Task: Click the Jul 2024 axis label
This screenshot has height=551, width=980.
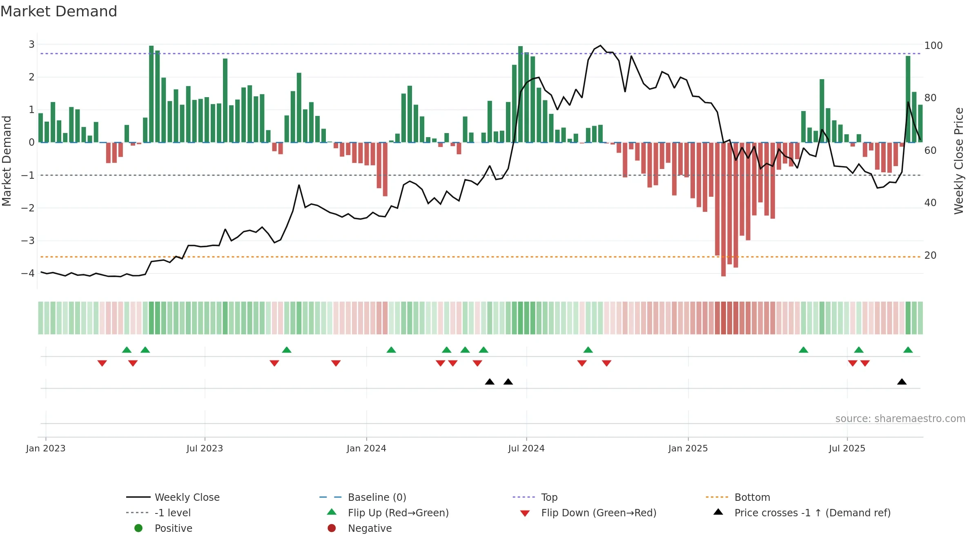Action: [526, 448]
